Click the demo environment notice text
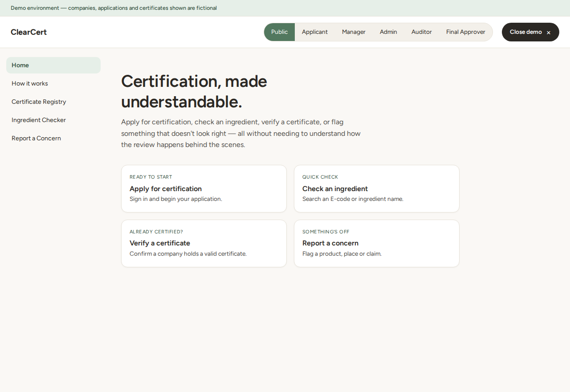Viewport: 570px width, 392px height. 114,8
